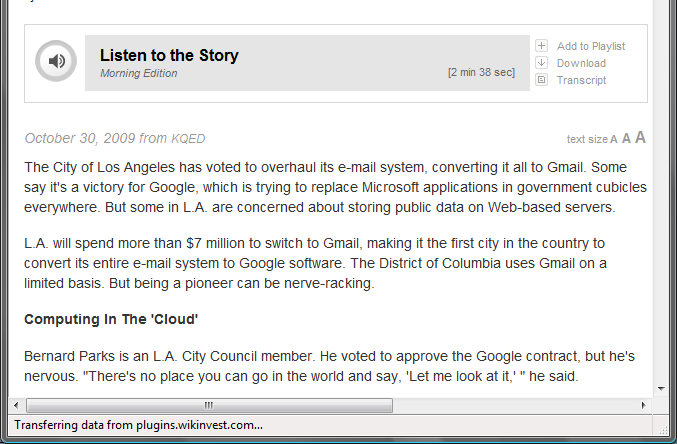Click the vertical scrollbar down arrow
The width and height of the screenshot is (677, 444).
661,389
